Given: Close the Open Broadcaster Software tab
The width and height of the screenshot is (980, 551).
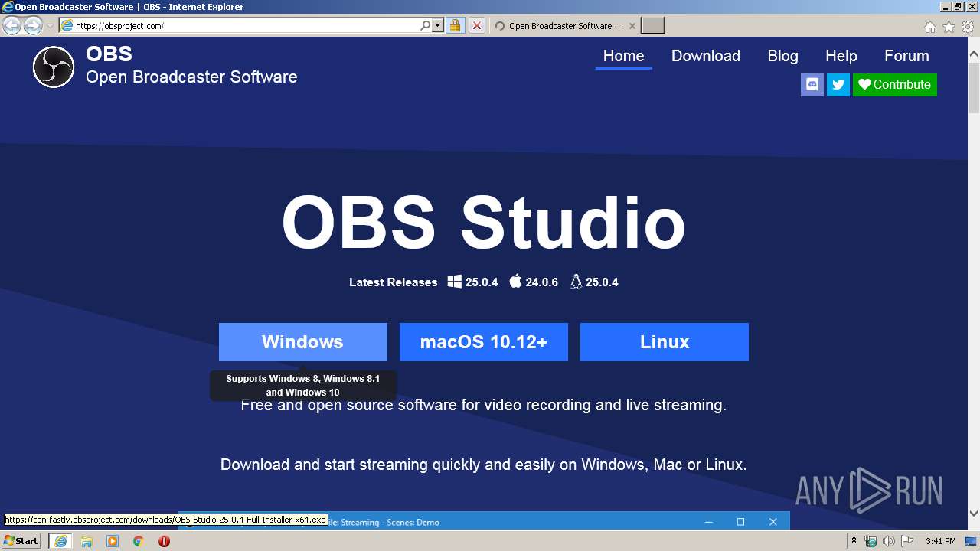Looking at the screenshot, I should pos(632,26).
